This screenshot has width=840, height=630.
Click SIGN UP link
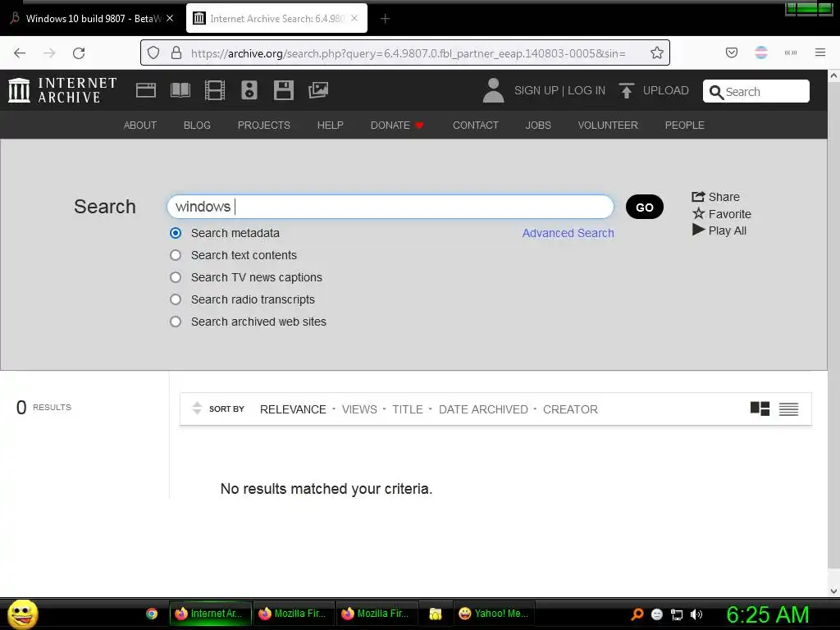[536, 90]
